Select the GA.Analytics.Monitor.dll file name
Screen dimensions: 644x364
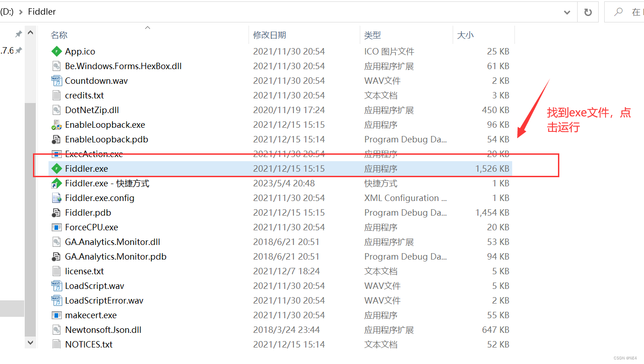(113, 242)
